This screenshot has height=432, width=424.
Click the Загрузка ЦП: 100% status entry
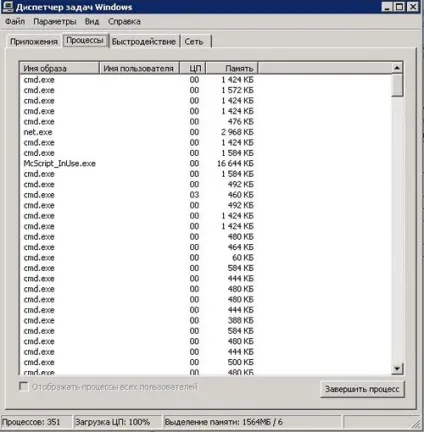(x=118, y=422)
